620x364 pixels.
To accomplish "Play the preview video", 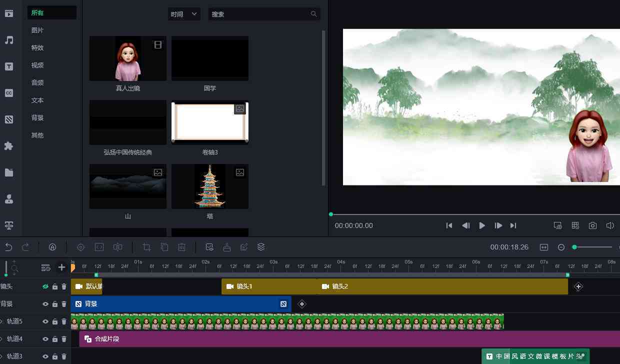I will [x=482, y=225].
